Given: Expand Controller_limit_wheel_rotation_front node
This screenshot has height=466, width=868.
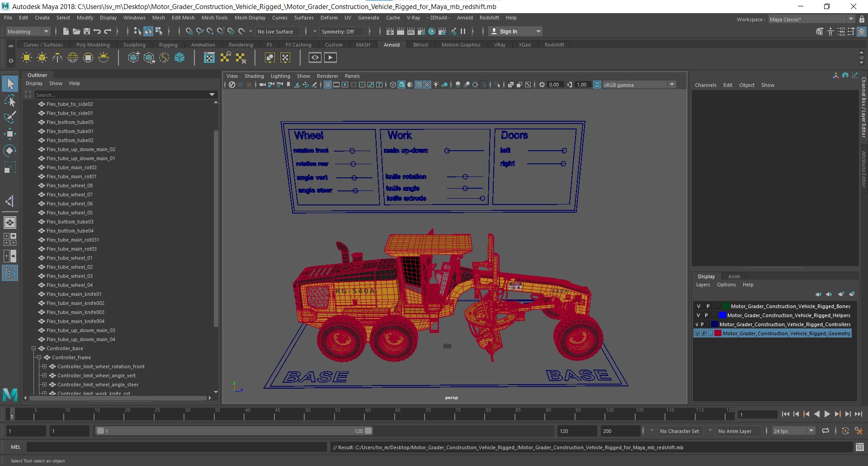Looking at the screenshot, I should click(x=44, y=366).
